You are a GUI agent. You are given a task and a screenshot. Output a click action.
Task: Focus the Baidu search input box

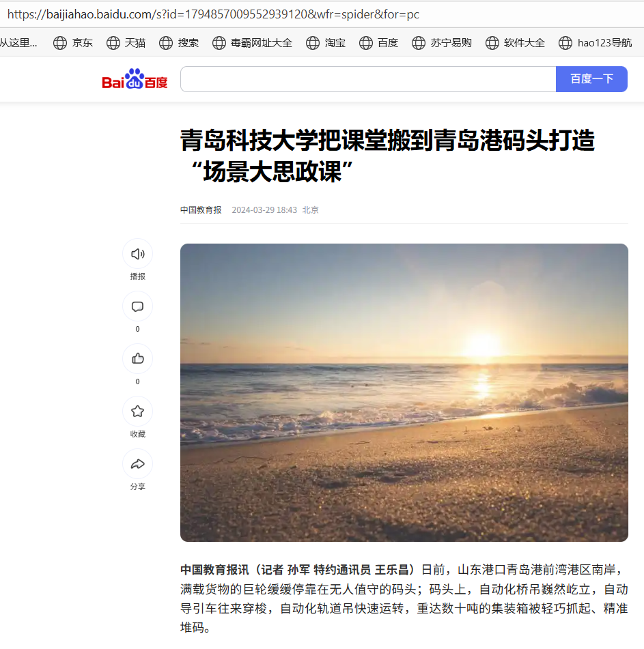[x=368, y=79]
